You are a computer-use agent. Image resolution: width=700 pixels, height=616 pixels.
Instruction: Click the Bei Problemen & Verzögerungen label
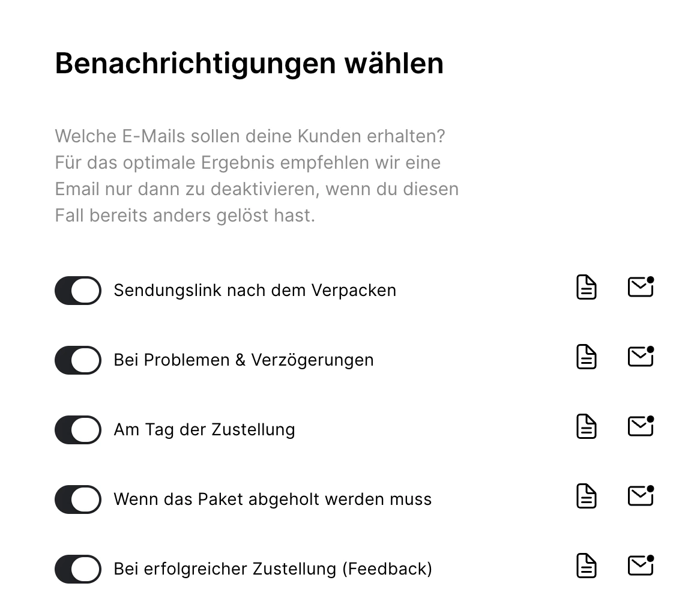244,360
